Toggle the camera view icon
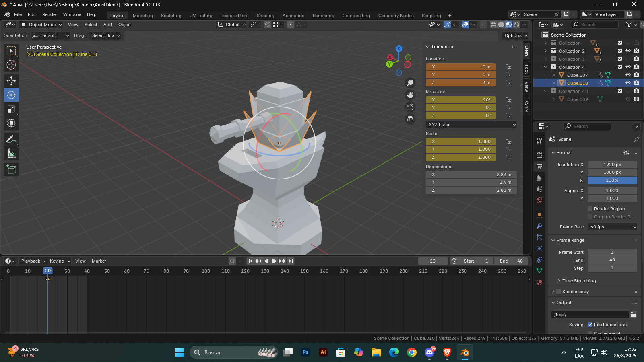644x362 pixels. [410, 107]
